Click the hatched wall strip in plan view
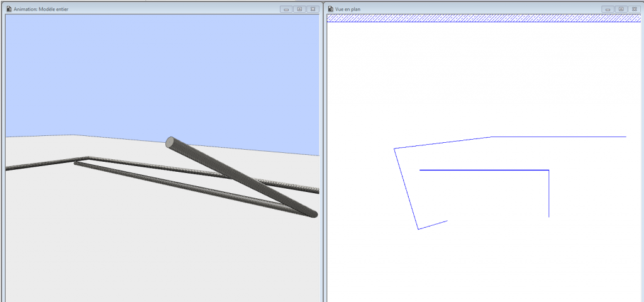The width and height of the screenshot is (644, 302). point(484,18)
